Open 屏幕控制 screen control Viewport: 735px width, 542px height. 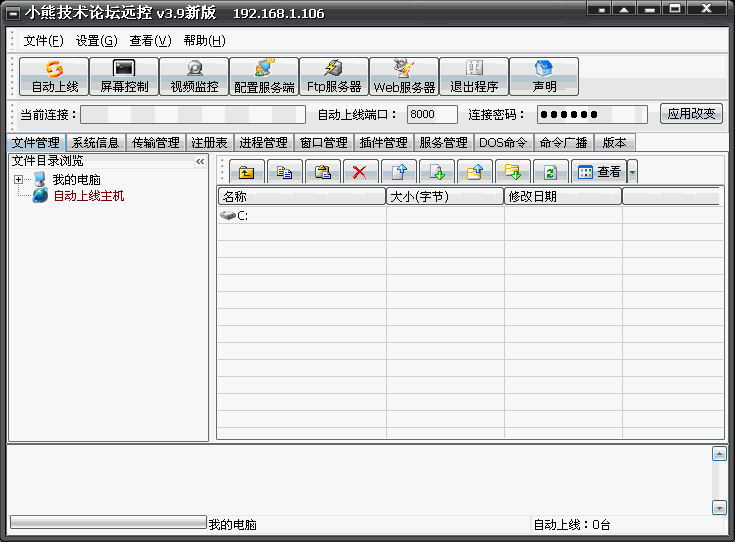click(124, 76)
